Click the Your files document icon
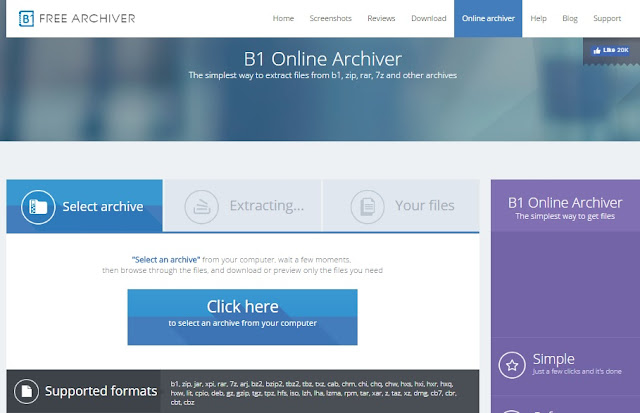The image size is (640, 413). click(367, 207)
